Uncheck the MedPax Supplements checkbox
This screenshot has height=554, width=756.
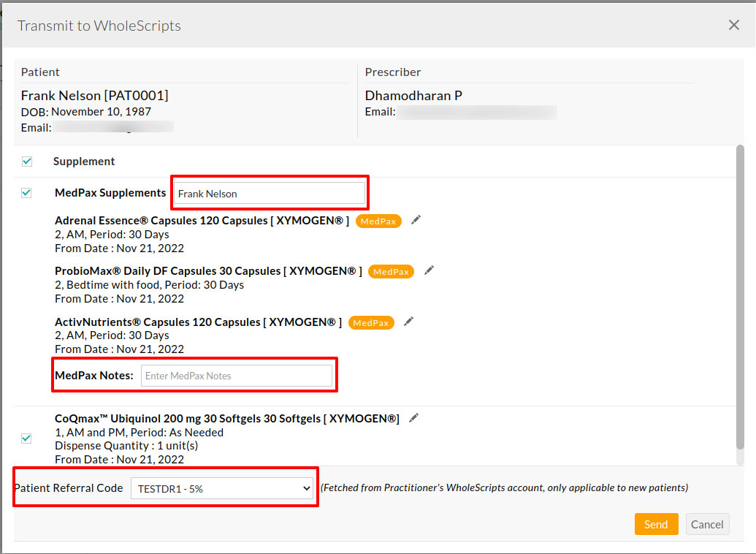click(x=27, y=193)
